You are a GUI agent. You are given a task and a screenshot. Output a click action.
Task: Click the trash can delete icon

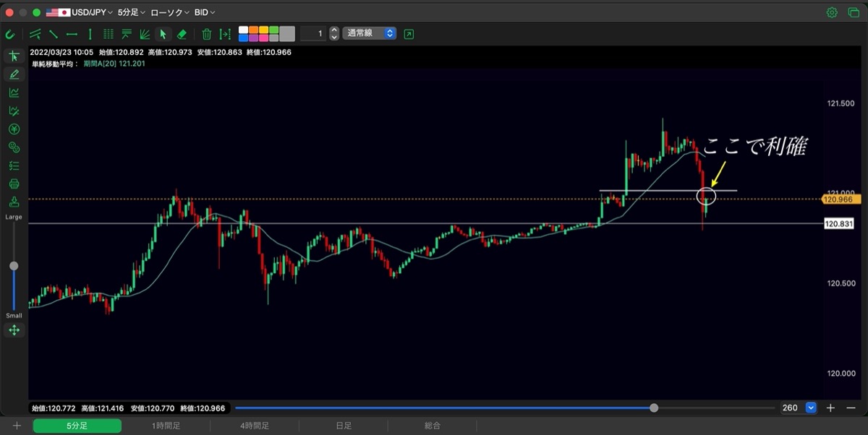pos(207,34)
